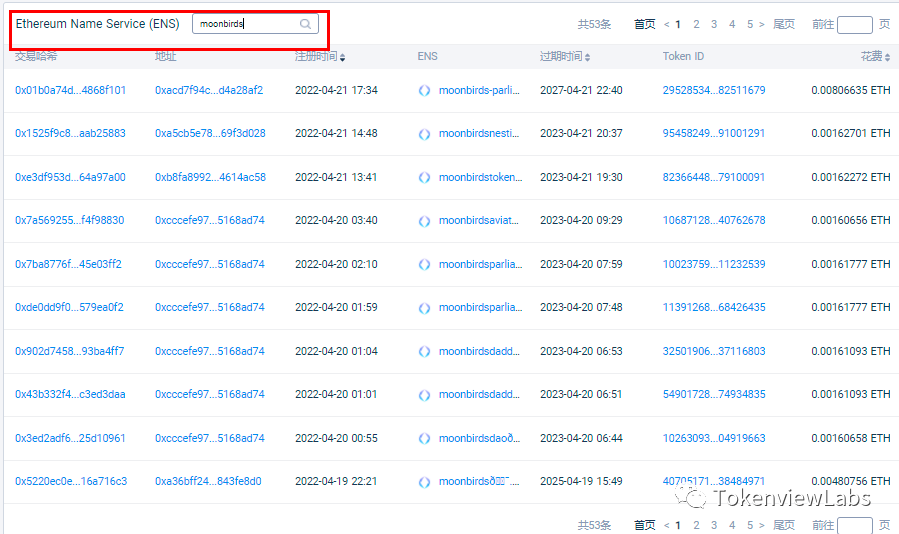The height and width of the screenshot is (534, 899).
Task: Go to page 2 in top pagination
Action: click(696, 24)
